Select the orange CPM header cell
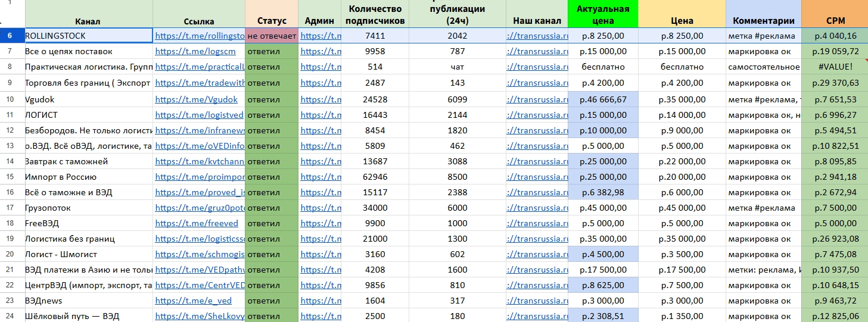Image resolution: width=868 pixels, height=322 pixels. pos(835,14)
